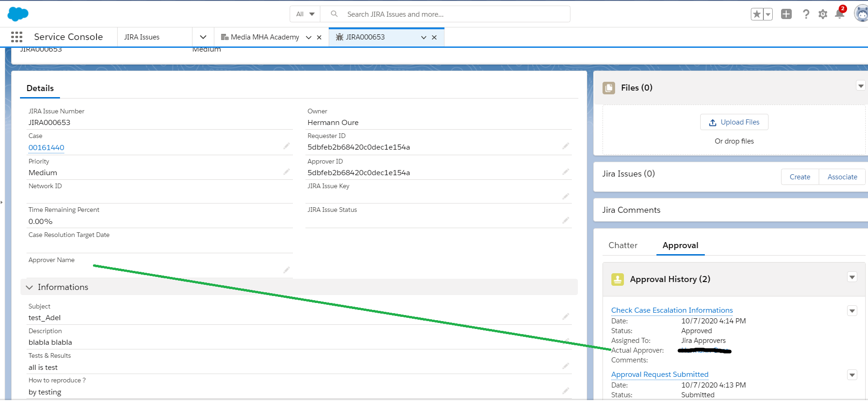Expand the Approval History actions dropdown
Image resolution: width=868 pixels, height=401 pixels.
click(x=852, y=277)
